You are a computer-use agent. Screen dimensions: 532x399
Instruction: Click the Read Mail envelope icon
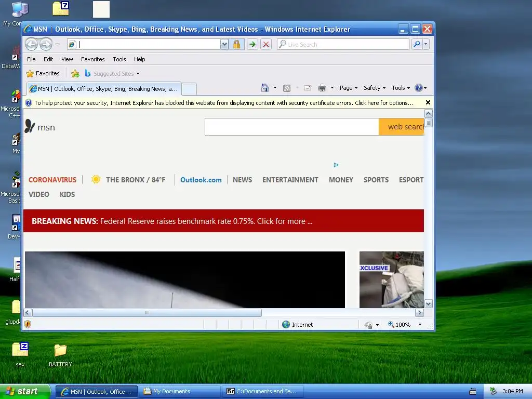click(x=308, y=88)
